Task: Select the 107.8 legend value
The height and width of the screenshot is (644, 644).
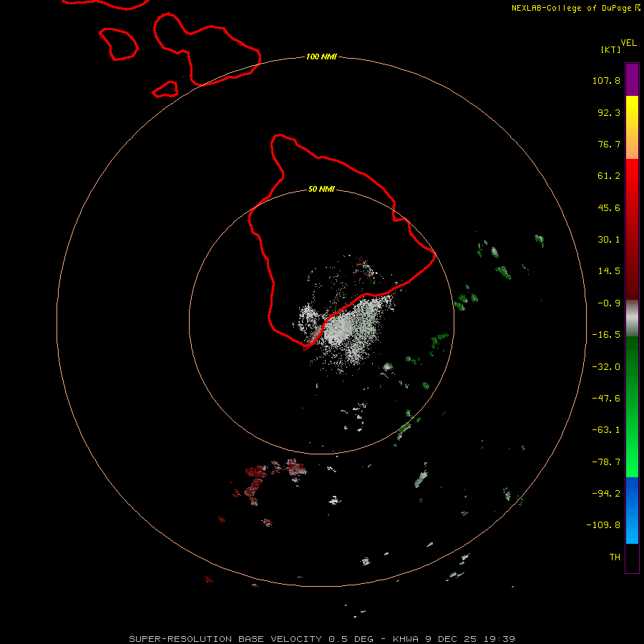Action: pos(606,80)
